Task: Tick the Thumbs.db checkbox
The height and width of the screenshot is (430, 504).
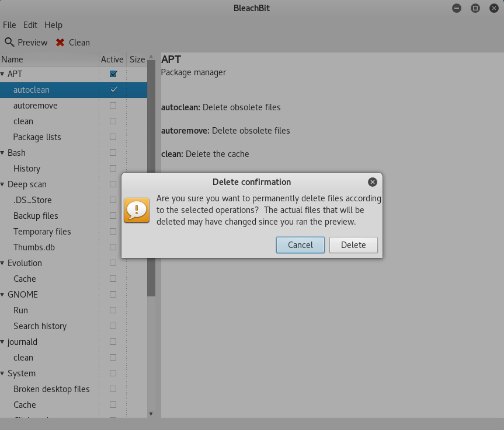Action: click(x=113, y=247)
